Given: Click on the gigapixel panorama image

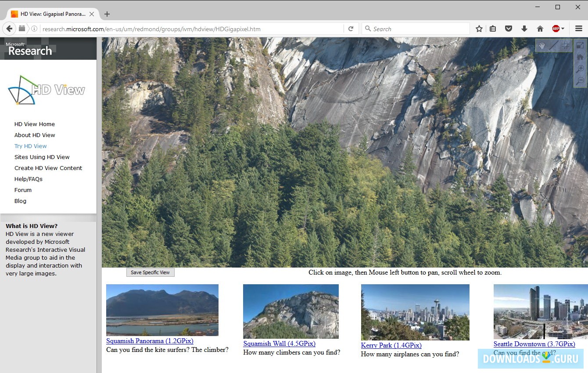Looking at the screenshot, I should click(345, 152).
